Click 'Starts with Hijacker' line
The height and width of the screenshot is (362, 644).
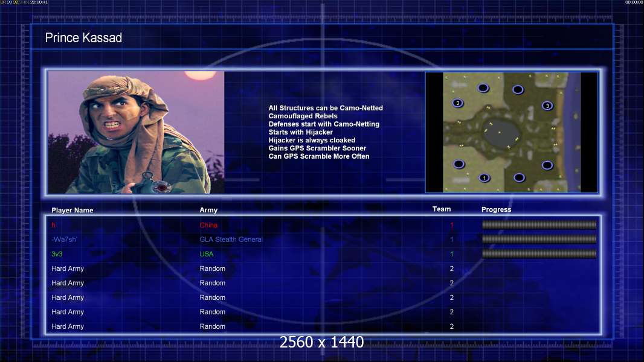click(x=301, y=132)
